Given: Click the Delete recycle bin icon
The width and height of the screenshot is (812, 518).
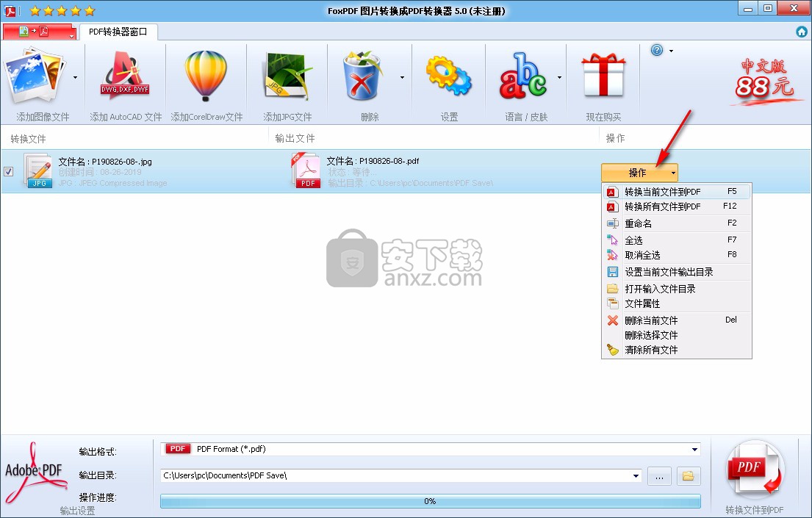Looking at the screenshot, I should point(362,75).
